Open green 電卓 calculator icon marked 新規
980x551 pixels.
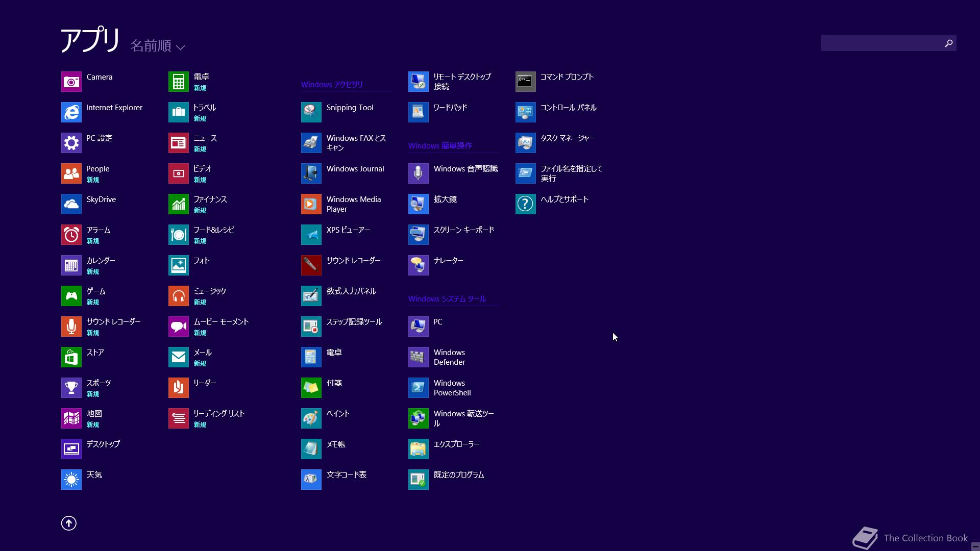click(x=179, y=82)
